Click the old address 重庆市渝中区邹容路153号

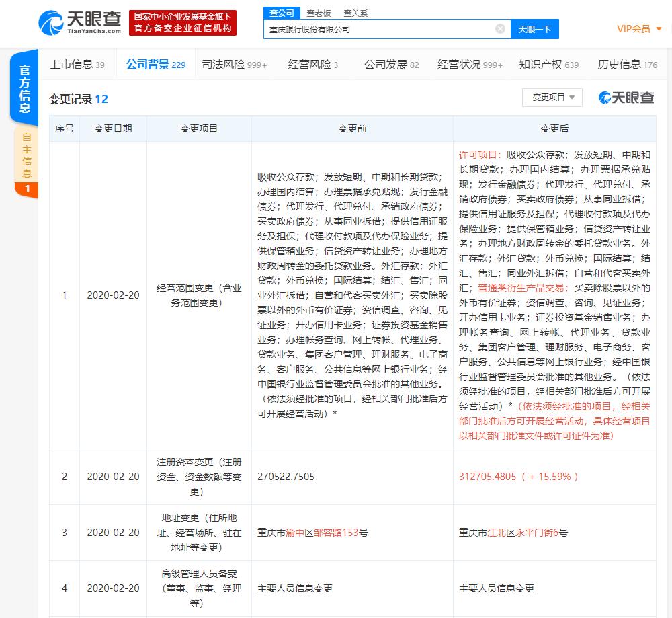coord(312,533)
